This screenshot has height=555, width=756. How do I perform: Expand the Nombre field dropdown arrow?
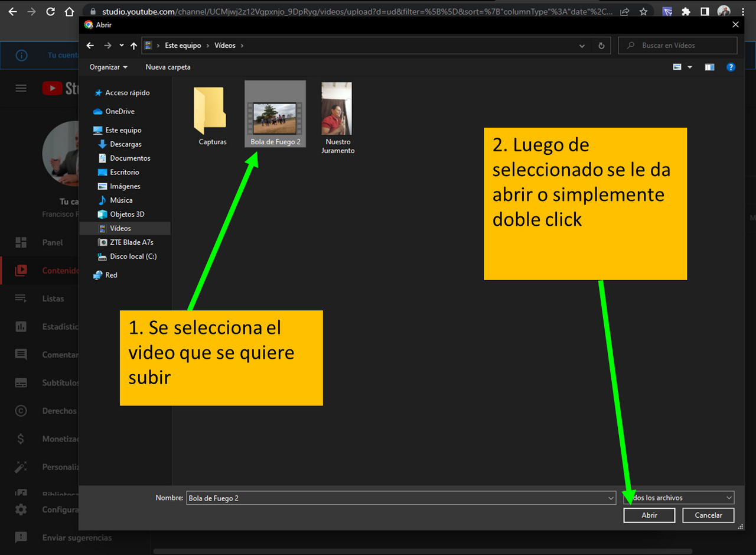(611, 498)
